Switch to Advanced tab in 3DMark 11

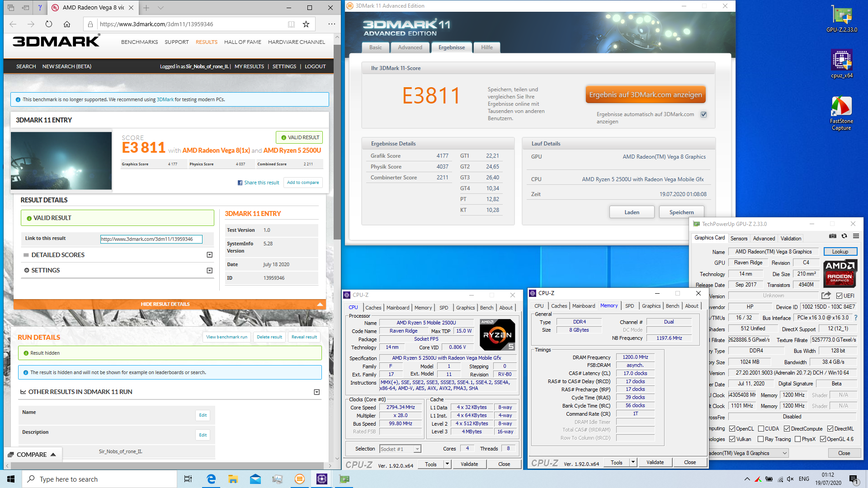click(410, 47)
